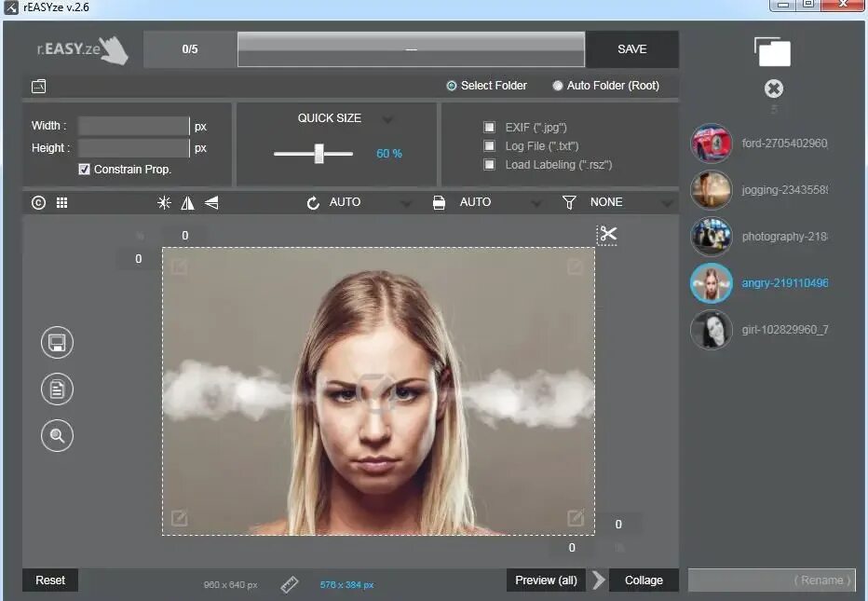This screenshot has height=601, width=868.
Task: Select Auto Folder (Root) radio option
Action: 558,86
